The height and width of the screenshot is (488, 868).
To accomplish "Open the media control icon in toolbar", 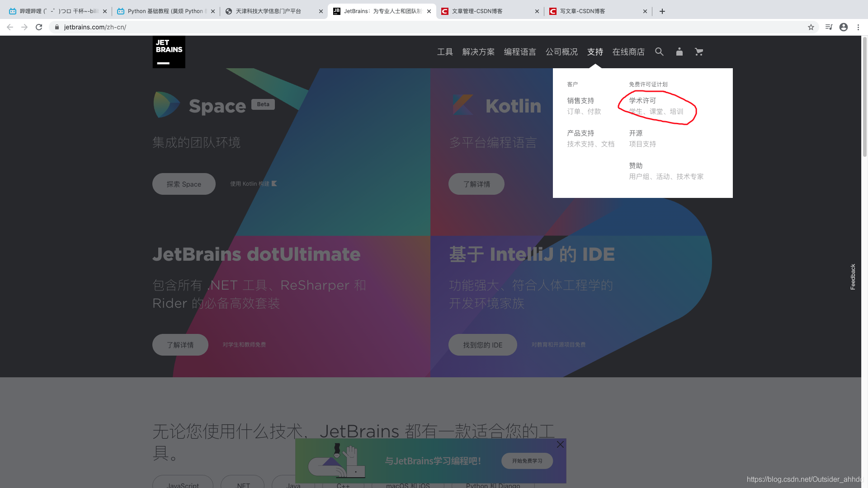I will point(829,27).
